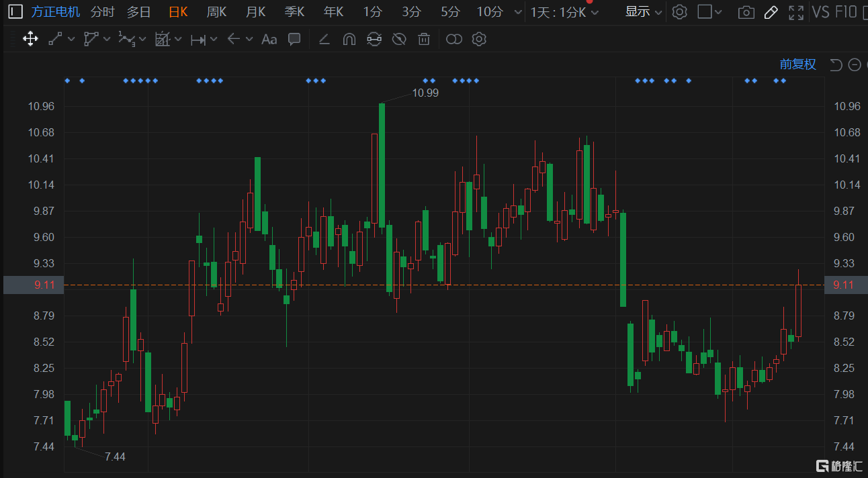Select the line segment drawing tool
The image size is (868, 478).
[x=55, y=39]
